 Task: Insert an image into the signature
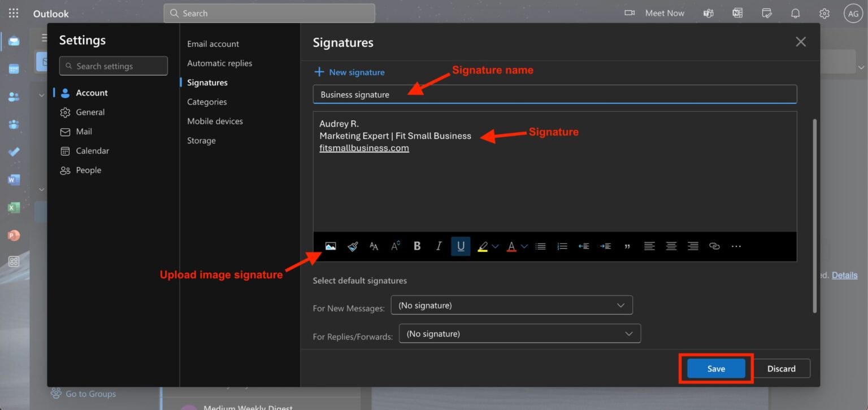click(x=331, y=246)
